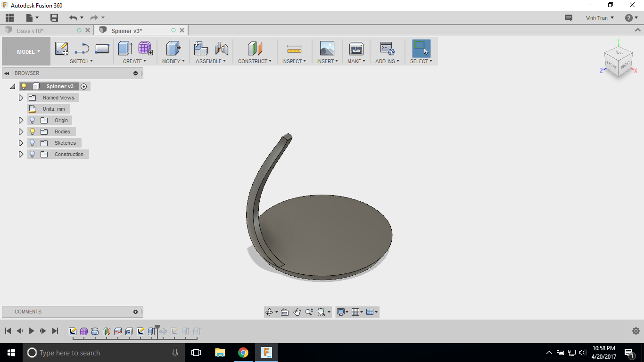644x362 pixels.
Task: Open the Vinh Tran account menu
Action: (x=600, y=18)
